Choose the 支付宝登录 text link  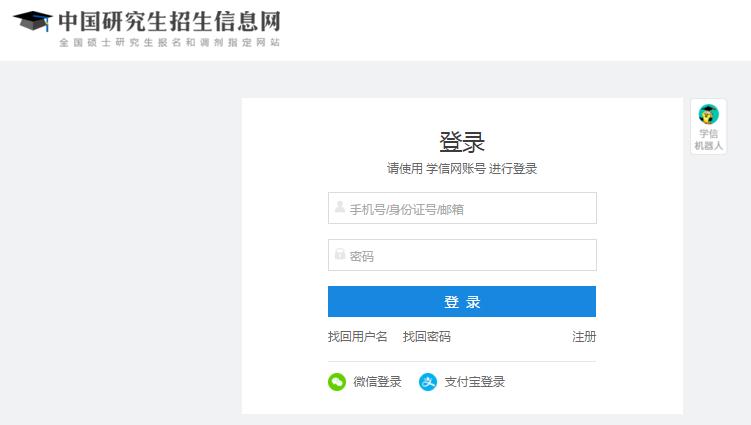(x=475, y=382)
